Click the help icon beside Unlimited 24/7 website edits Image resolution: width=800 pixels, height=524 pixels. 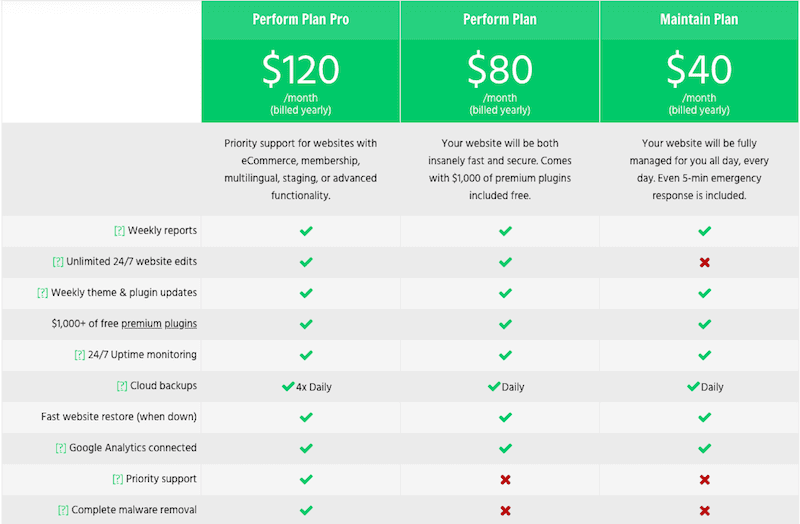[58, 262]
